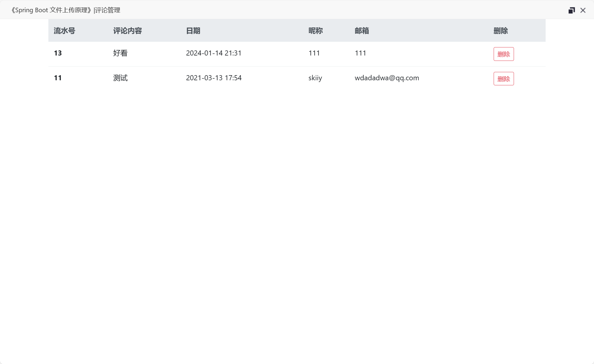Screen dimensions: 594x364
Task: Click the close X icon
Action: tap(583, 10)
